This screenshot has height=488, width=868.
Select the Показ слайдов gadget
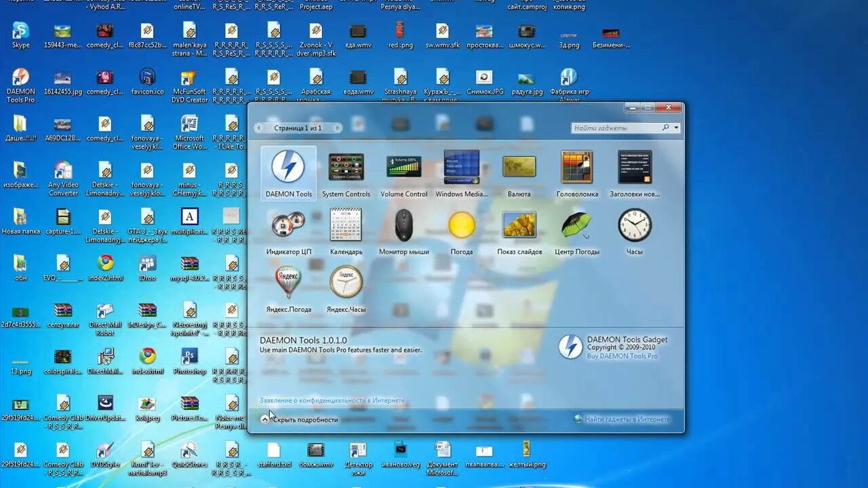click(x=519, y=232)
